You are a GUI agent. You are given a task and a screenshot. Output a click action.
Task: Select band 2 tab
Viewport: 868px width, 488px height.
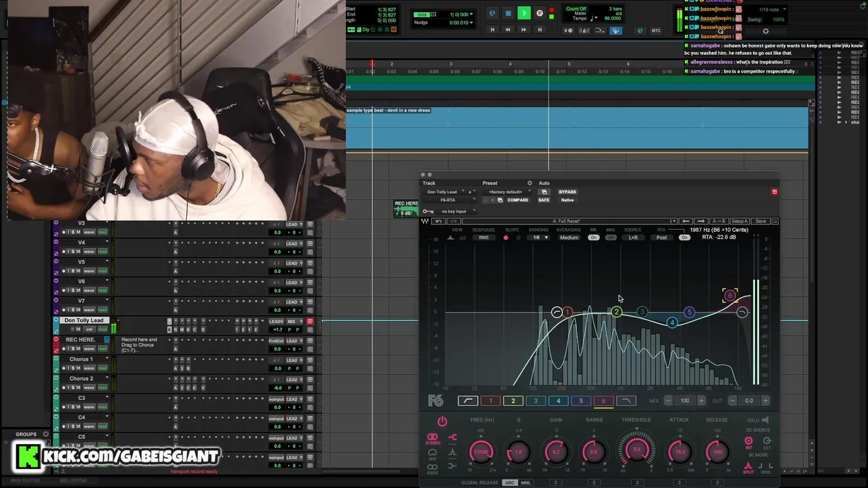point(513,401)
